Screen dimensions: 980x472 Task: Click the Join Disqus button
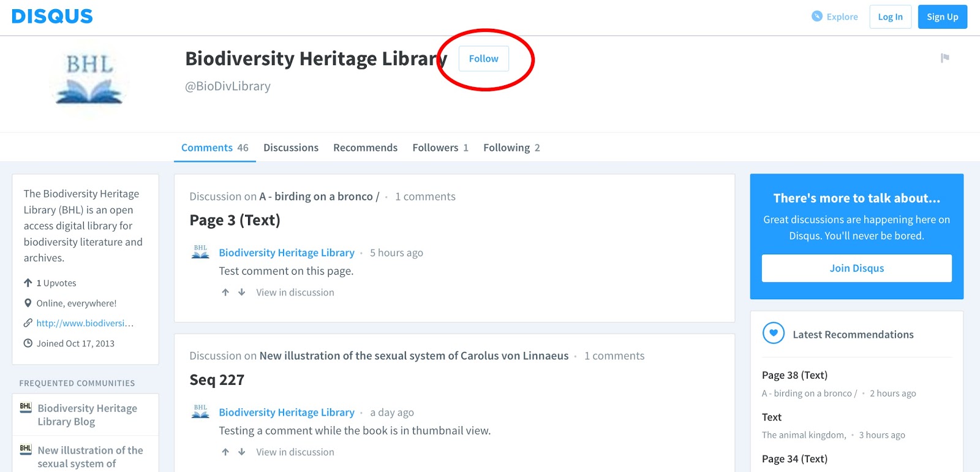[856, 268]
